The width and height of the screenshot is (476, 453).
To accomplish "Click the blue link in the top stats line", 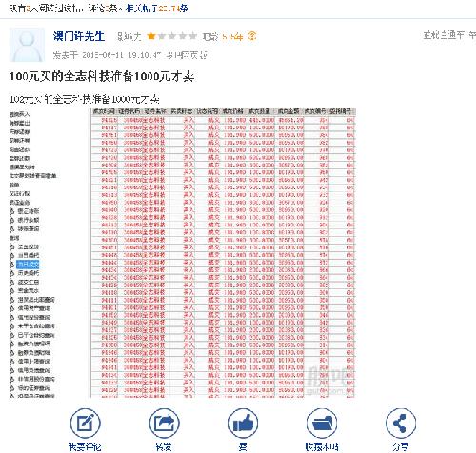I will coord(156,9).
